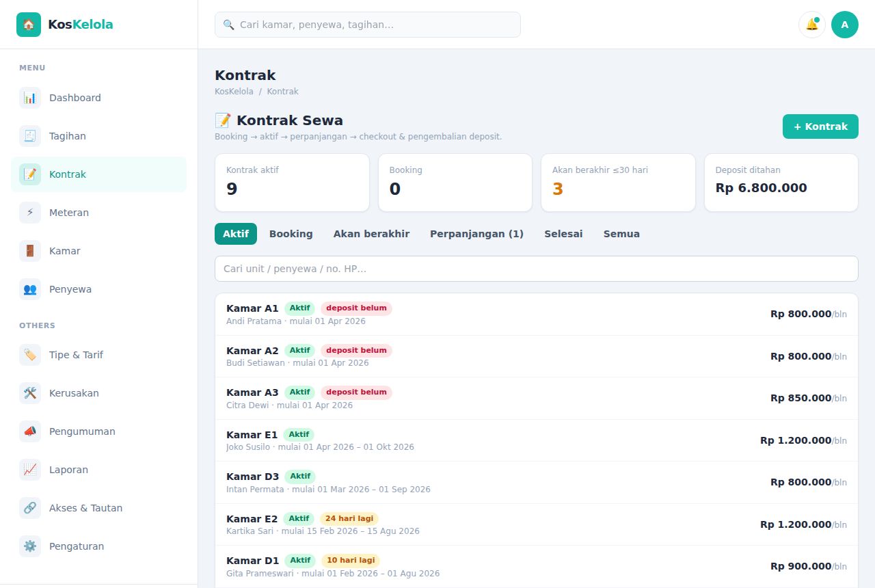
Task: Click the 10 hari lagi badge
Action: point(351,561)
